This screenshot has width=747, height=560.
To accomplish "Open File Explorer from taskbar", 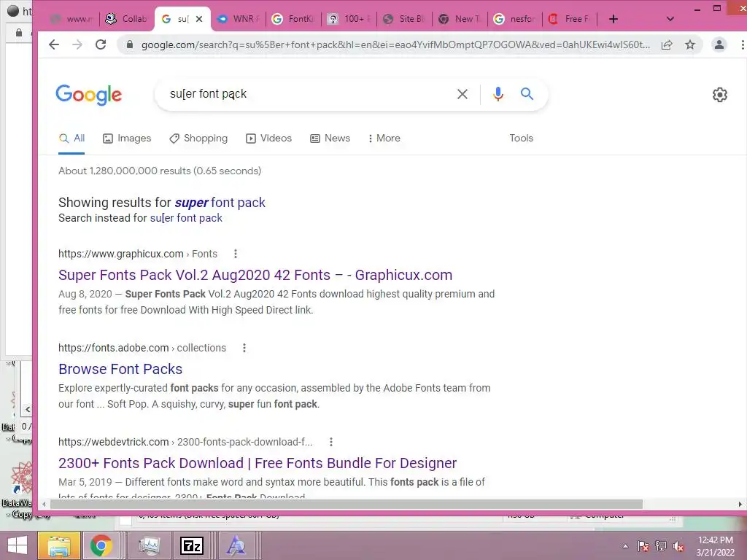I will 59,545.
